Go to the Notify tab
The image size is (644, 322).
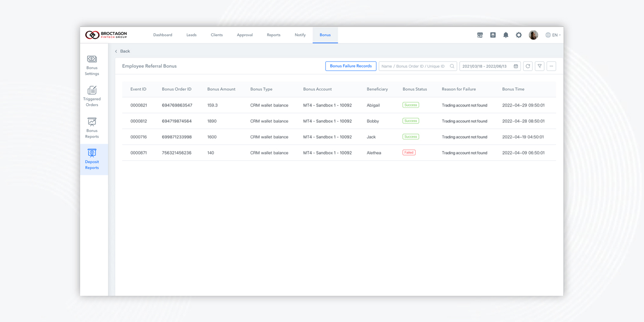300,35
